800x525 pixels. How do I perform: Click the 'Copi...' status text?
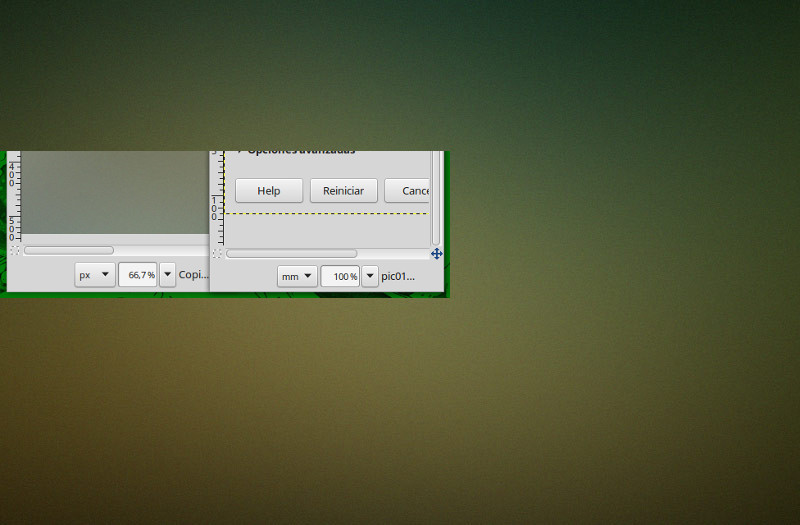click(x=193, y=274)
